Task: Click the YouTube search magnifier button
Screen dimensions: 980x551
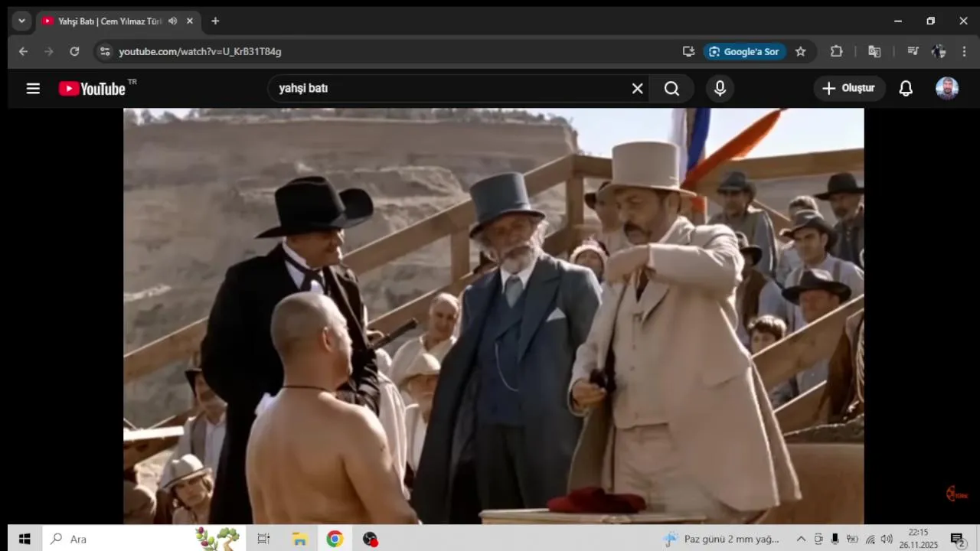Action: (x=671, y=89)
